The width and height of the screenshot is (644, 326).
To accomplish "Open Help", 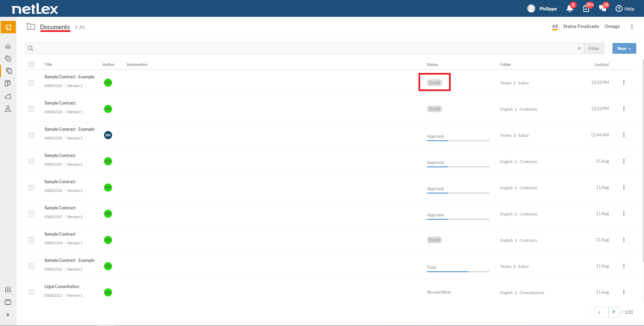I will pos(625,9).
